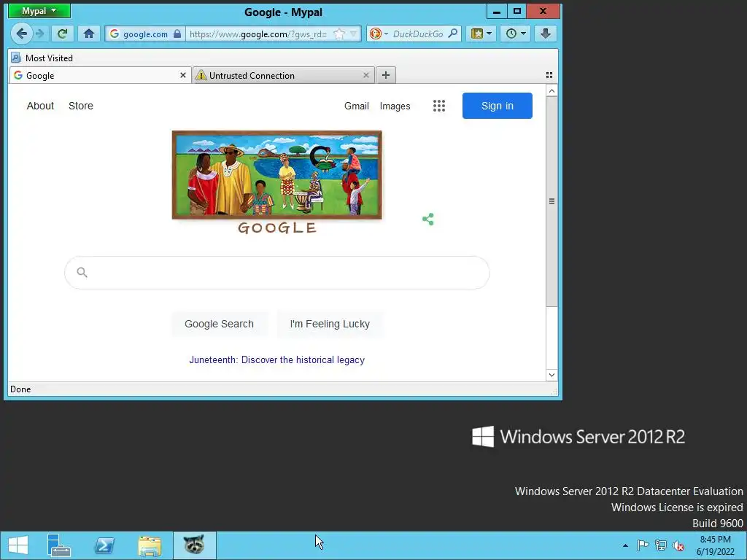Open the Google apps grid
This screenshot has height=560, width=747.
coord(438,106)
